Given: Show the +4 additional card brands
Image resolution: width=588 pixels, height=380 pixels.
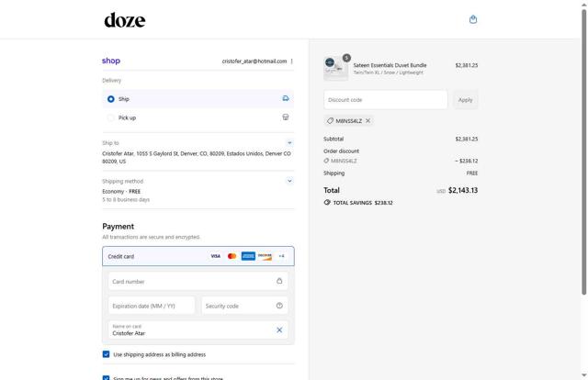Looking at the screenshot, I should tap(281, 256).
